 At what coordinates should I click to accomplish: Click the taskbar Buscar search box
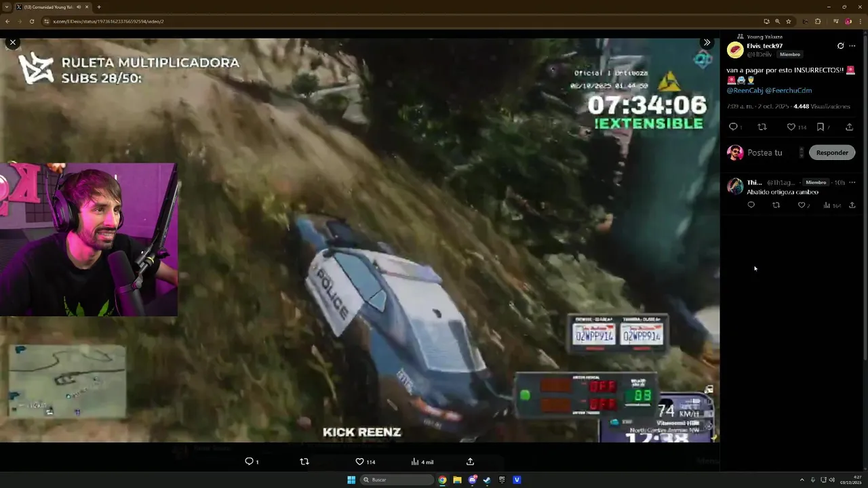[x=397, y=480]
